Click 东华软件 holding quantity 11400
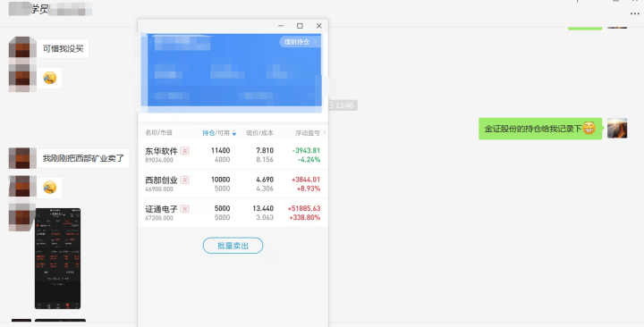This screenshot has width=644, height=327. click(x=221, y=151)
